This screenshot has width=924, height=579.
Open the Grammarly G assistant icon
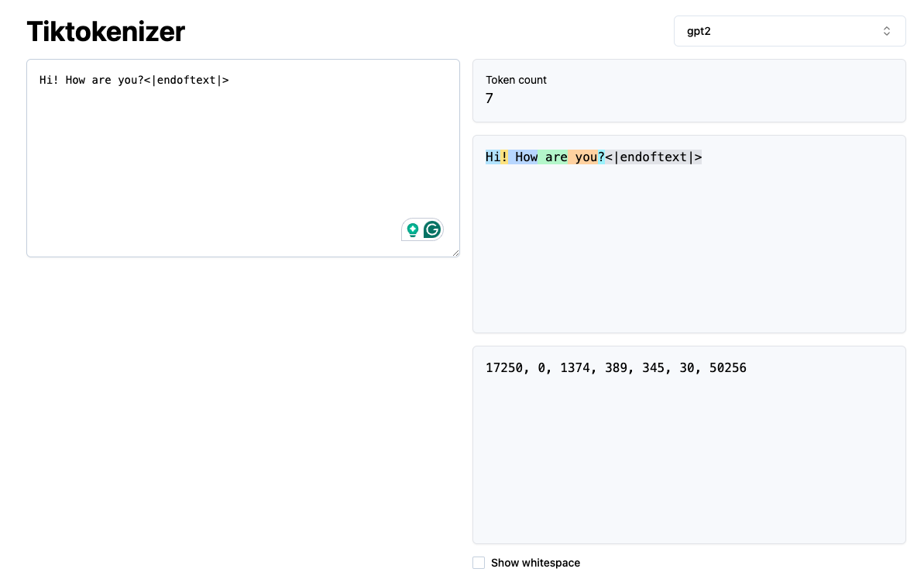431,229
